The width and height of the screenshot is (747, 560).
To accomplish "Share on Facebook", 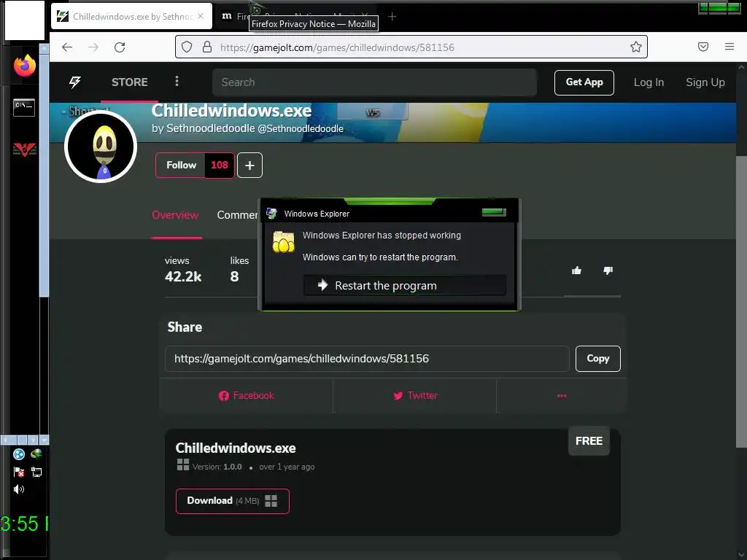I will [247, 396].
